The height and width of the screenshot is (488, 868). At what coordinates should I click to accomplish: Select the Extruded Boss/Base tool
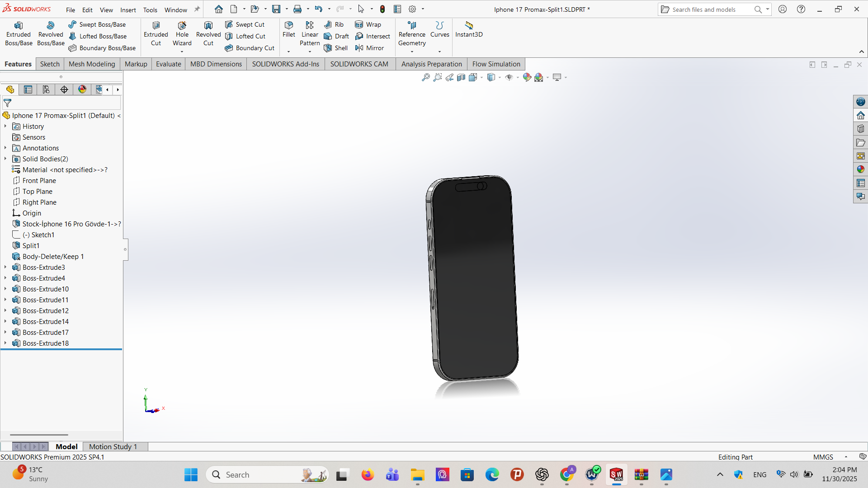pos(19,34)
